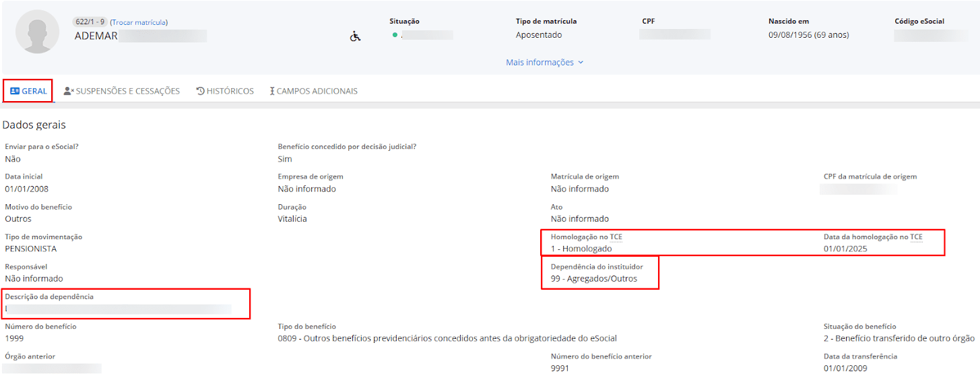Click the Descrição da dependência label

pyautogui.click(x=49, y=296)
